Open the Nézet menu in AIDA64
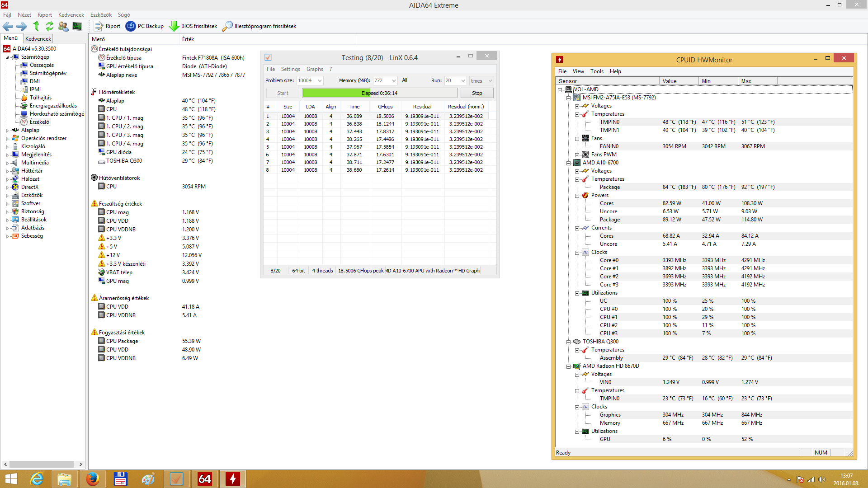Viewport: 868px width, 488px height. coord(24,15)
